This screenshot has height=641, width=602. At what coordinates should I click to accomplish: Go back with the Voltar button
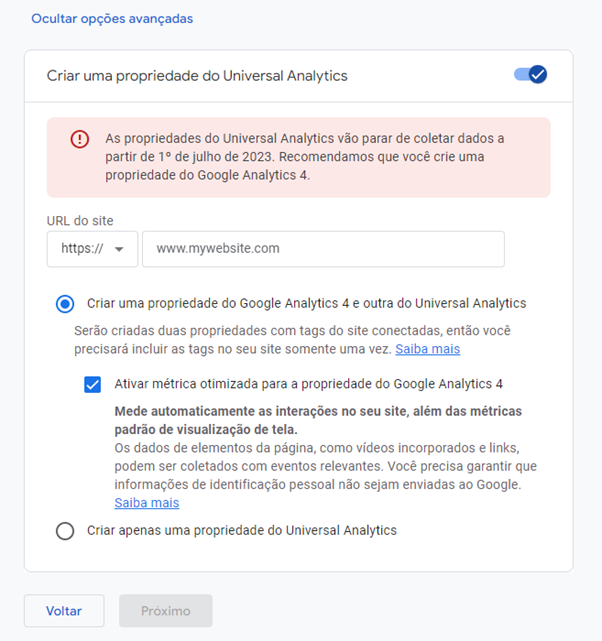pyautogui.click(x=64, y=611)
